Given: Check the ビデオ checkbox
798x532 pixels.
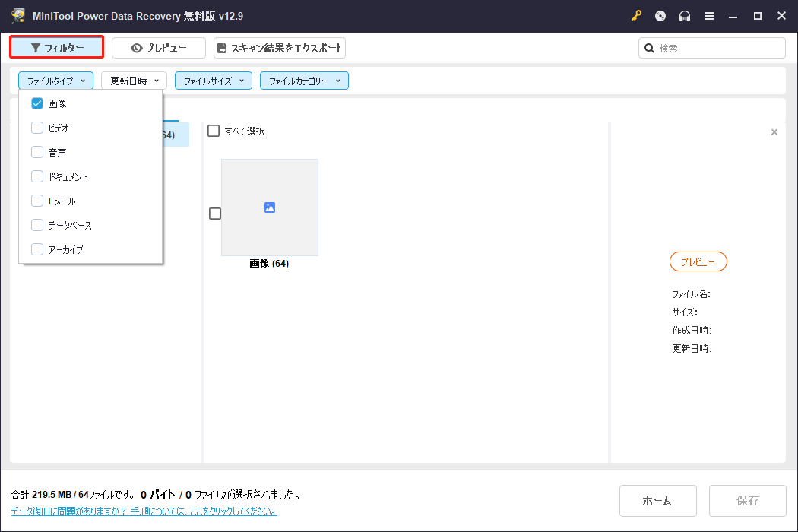Looking at the screenshot, I should (x=37, y=128).
